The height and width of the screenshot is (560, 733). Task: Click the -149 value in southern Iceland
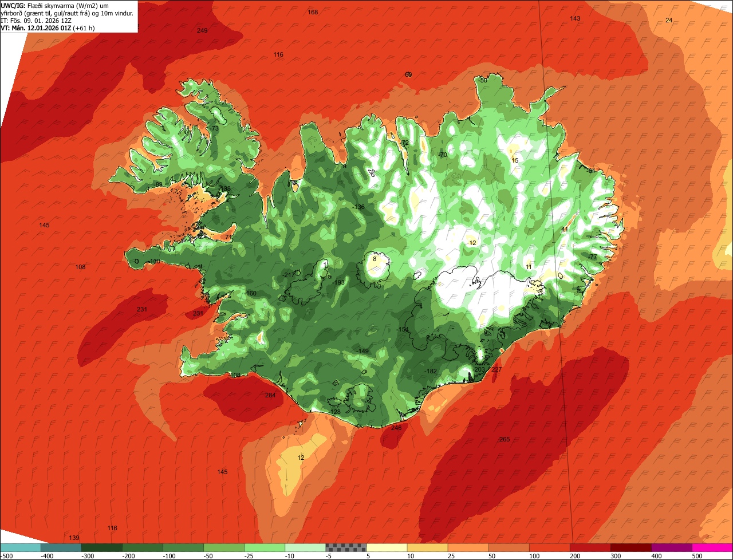point(362,351)
